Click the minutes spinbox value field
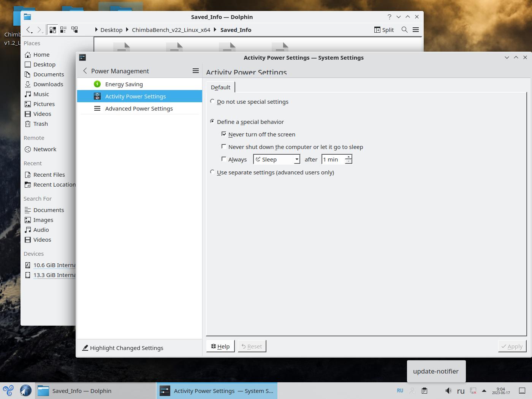This screenshot has width=532, height=399. pyautogui.click(x=333, y=159)
